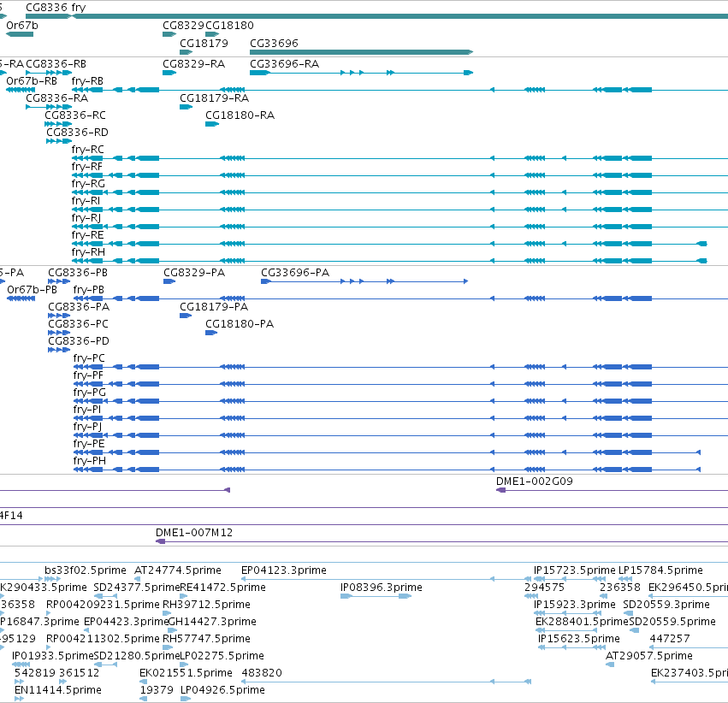
Task: Click the Or67b-RB transcript label
Action: coord(32,81)
